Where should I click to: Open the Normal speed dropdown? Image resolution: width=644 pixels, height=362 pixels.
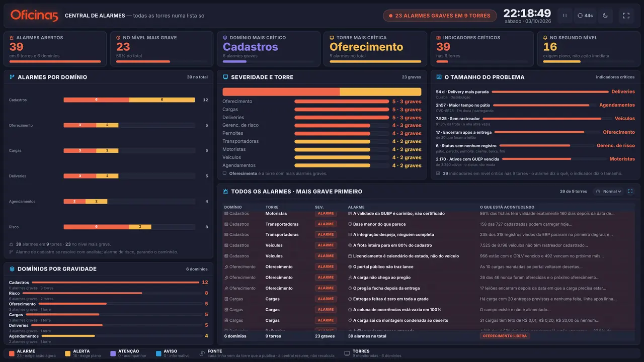pos(608,192)
